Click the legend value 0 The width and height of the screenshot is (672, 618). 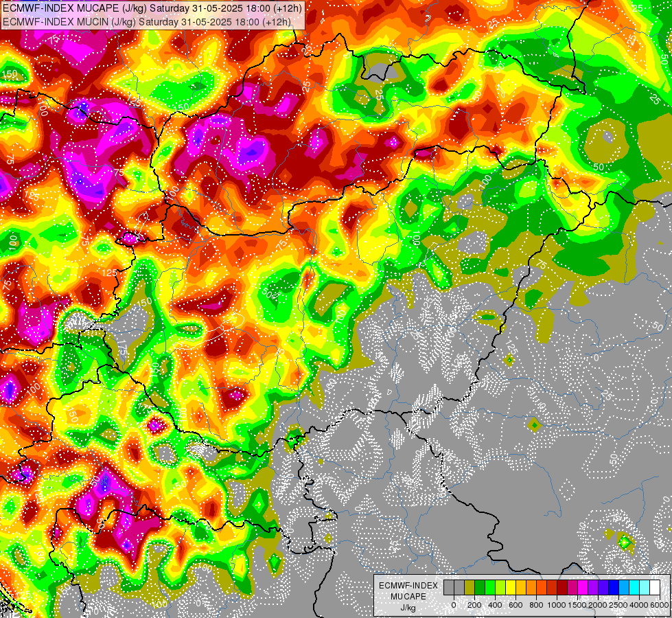click(454, 605)
